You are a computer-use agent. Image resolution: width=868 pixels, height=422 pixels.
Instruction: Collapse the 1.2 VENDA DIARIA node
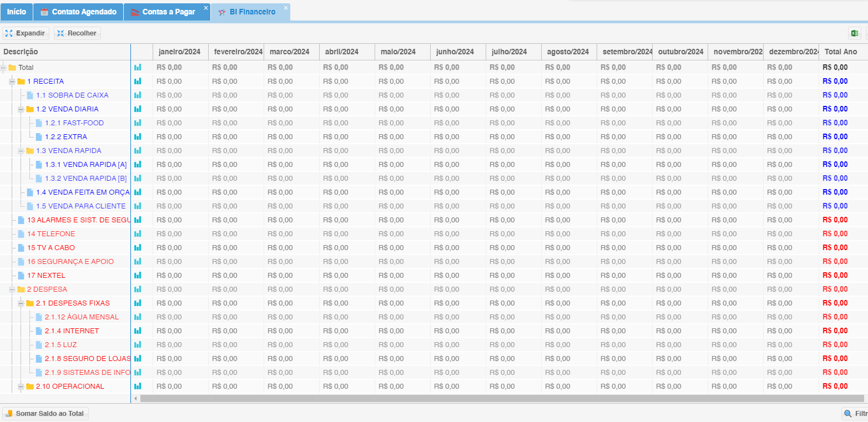pos(21,109)
